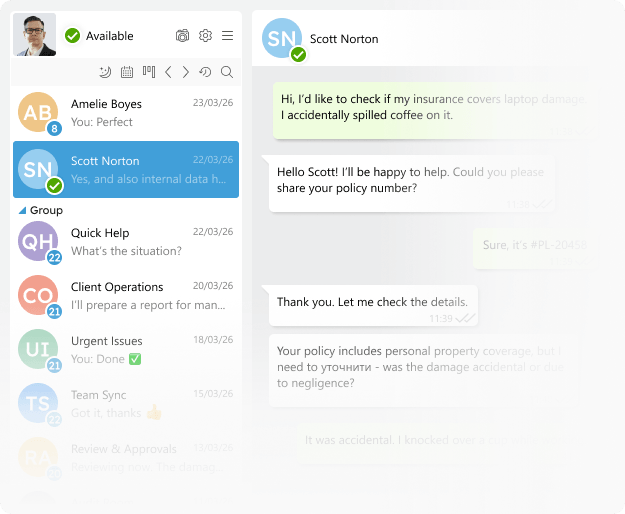Click date 20/03/26 on Client Operations
Viewport: 625px width, 514px height.
click(x=213, y=286)
